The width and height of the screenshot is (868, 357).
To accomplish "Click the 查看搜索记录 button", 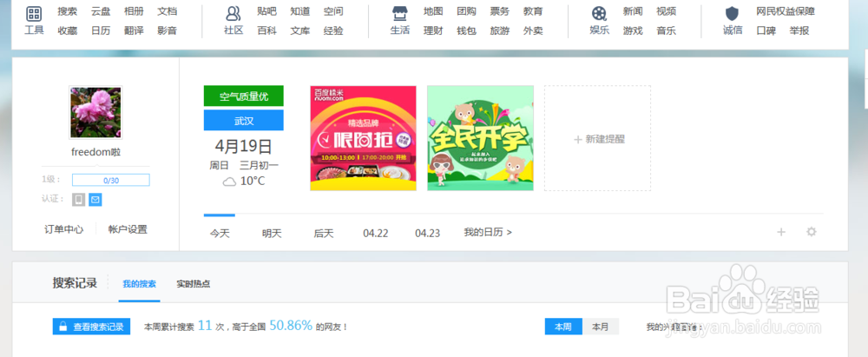I will [91, 327].
